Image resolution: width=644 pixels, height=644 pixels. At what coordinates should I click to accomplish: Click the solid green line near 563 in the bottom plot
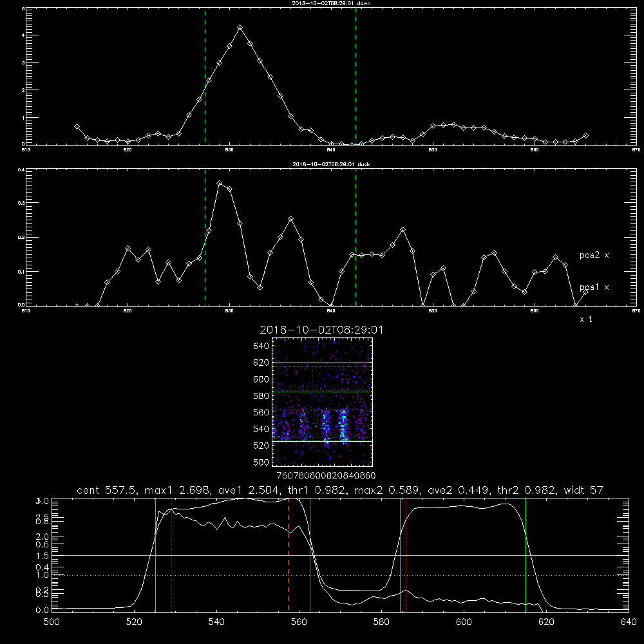(310, 554)
